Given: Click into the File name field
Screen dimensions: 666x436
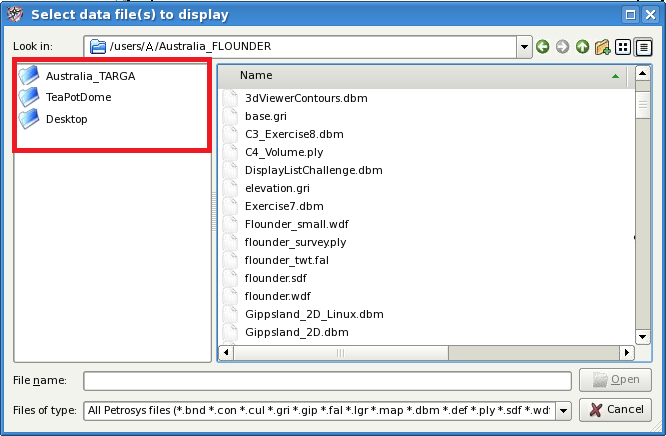Looking at the screenshot, I should tap(327, 381).
